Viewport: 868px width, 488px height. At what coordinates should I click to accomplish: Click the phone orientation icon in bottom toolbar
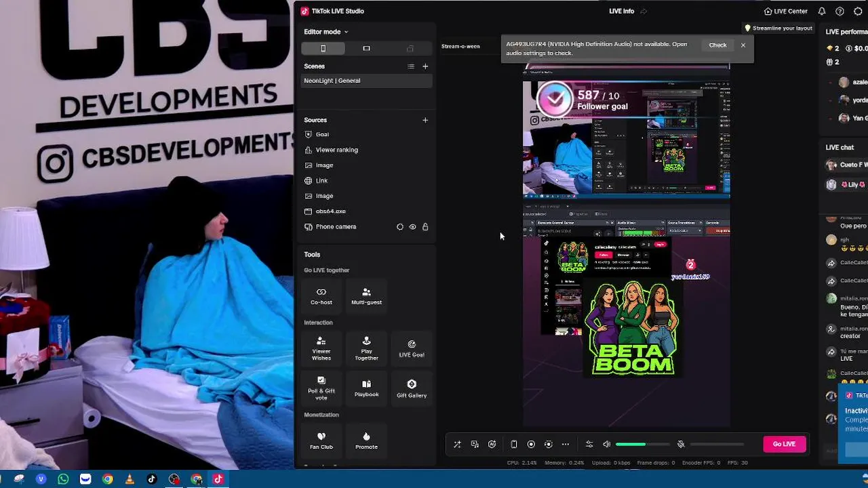(514, 445)
